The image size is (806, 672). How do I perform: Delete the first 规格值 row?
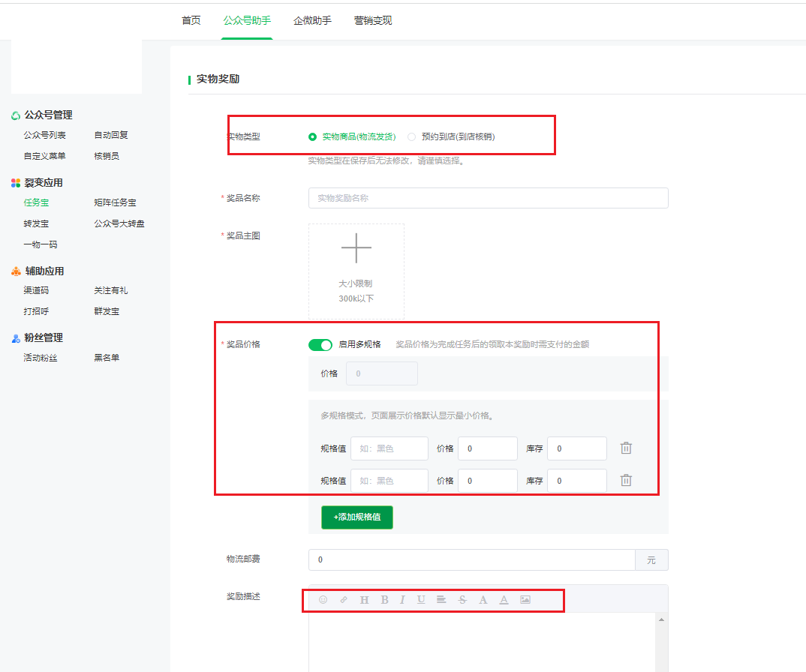(x=626, y=448)
